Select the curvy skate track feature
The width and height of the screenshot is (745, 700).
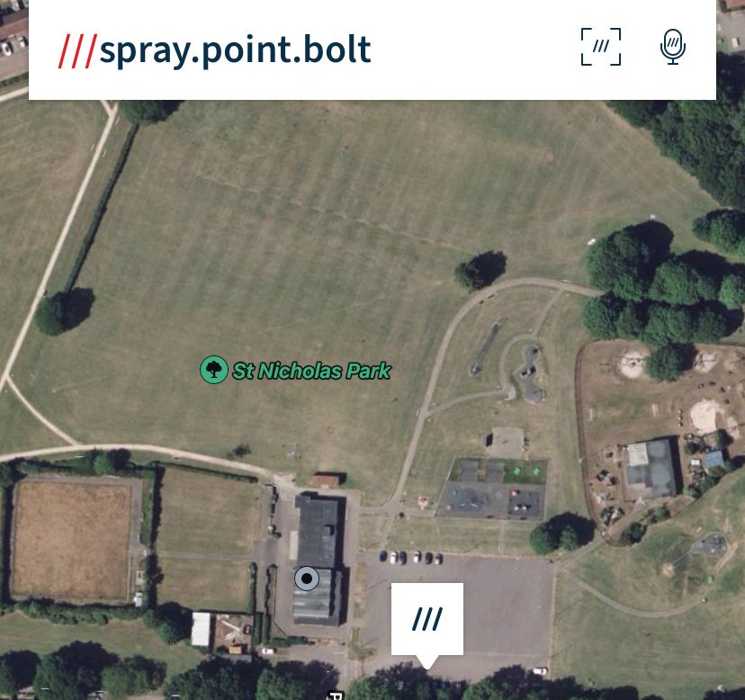coord(527,374)
